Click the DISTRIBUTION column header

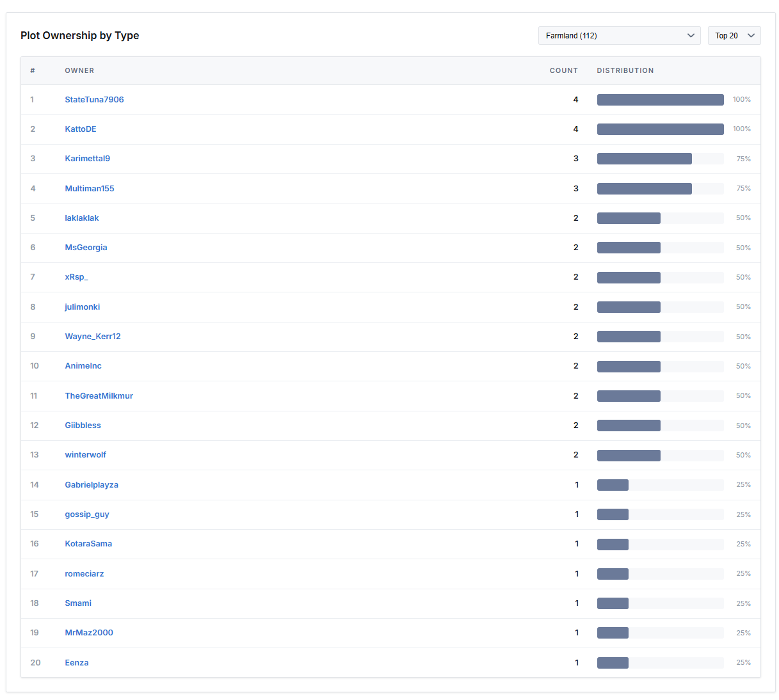point(625,71)
